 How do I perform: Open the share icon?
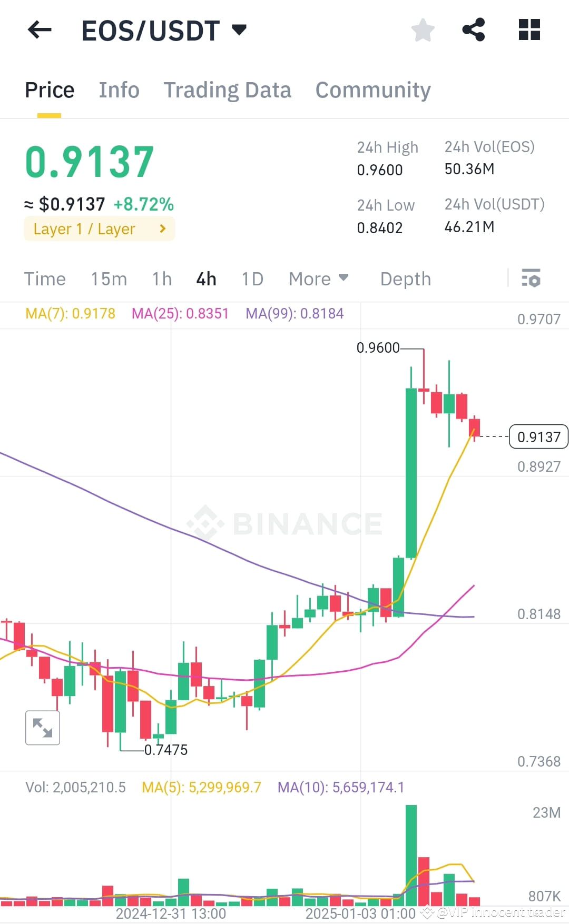(473, 30)
